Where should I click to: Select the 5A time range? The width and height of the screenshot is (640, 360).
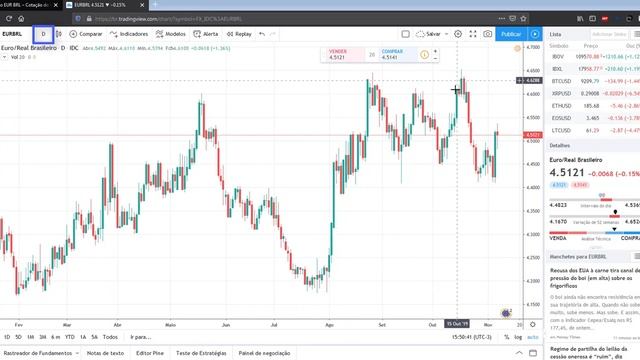tap(94, 337)
